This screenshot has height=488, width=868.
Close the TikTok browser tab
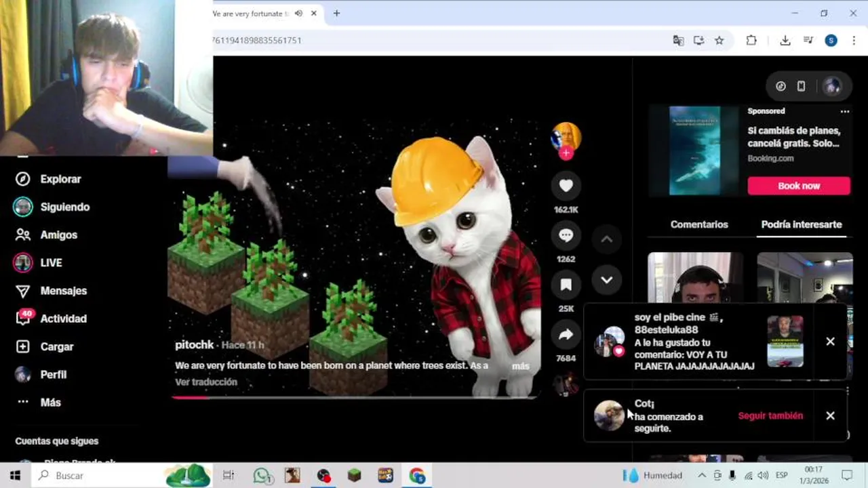pyautogui.click(x=314, y=13)
